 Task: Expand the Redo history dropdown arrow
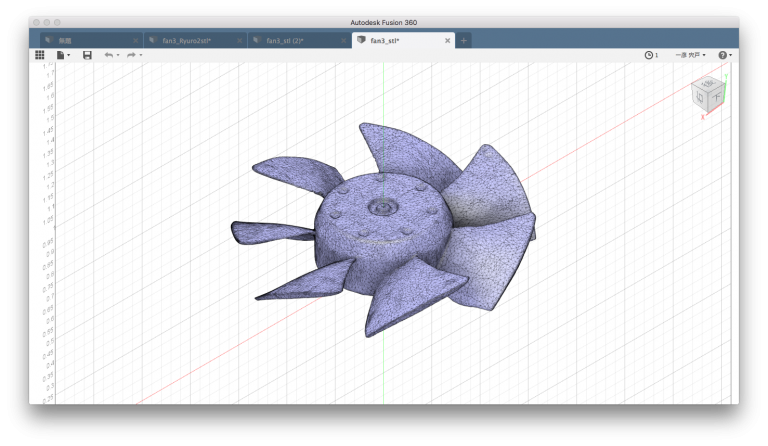[141, 55]
